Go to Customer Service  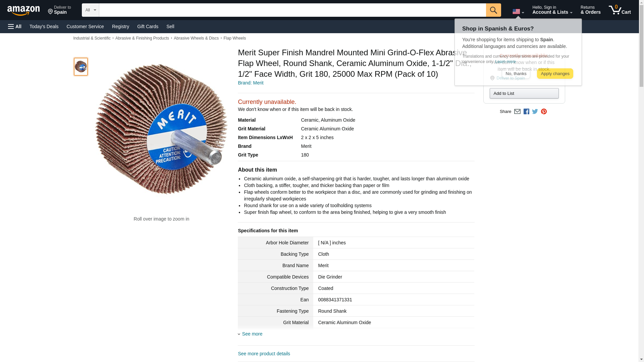coord(85,26)
